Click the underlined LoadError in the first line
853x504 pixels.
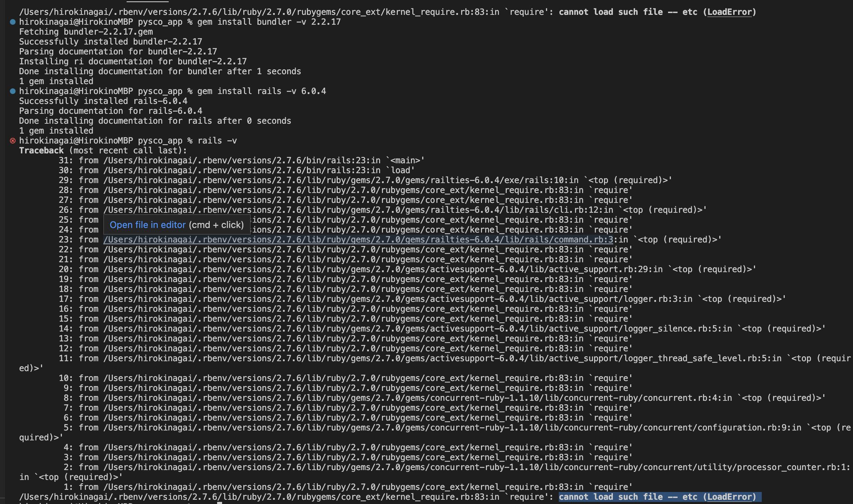pyautogui.click(x=729, y=12)
